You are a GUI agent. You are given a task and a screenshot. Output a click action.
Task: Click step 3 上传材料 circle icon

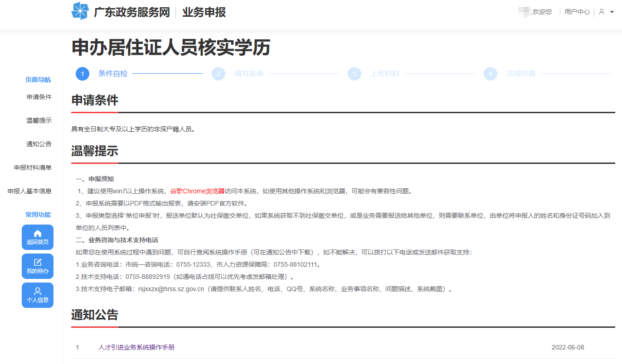pos(355,73)
